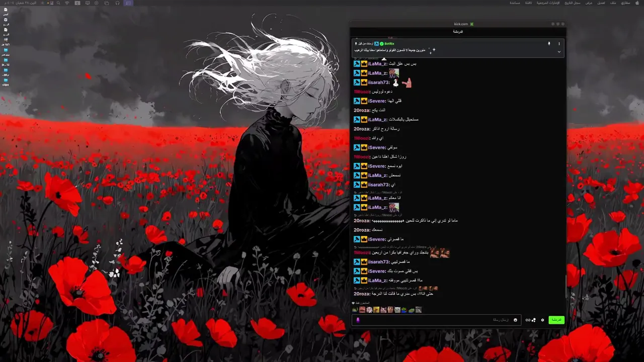Click 'نسمعش' message by iLaMa_z

click(395, 175)
